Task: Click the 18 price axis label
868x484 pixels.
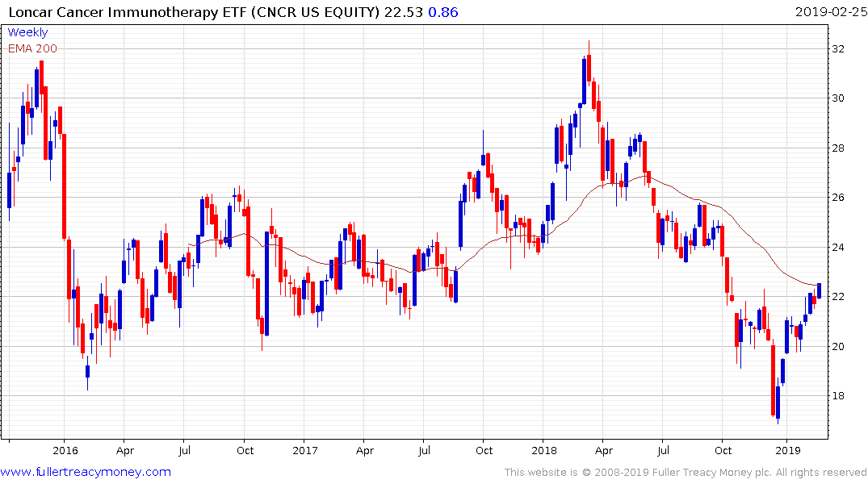Action: [838, 395]
